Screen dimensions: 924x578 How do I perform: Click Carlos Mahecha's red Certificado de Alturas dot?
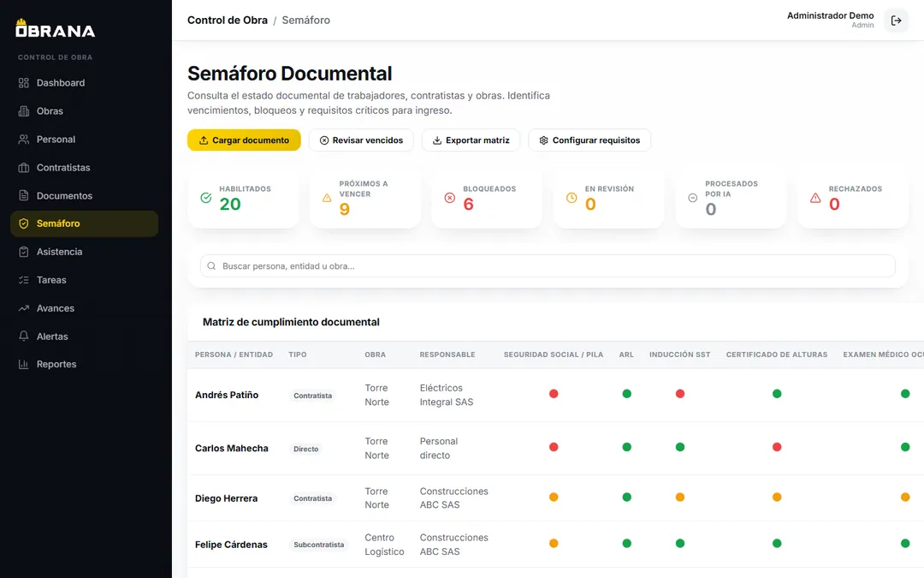(x=777, y=447)
